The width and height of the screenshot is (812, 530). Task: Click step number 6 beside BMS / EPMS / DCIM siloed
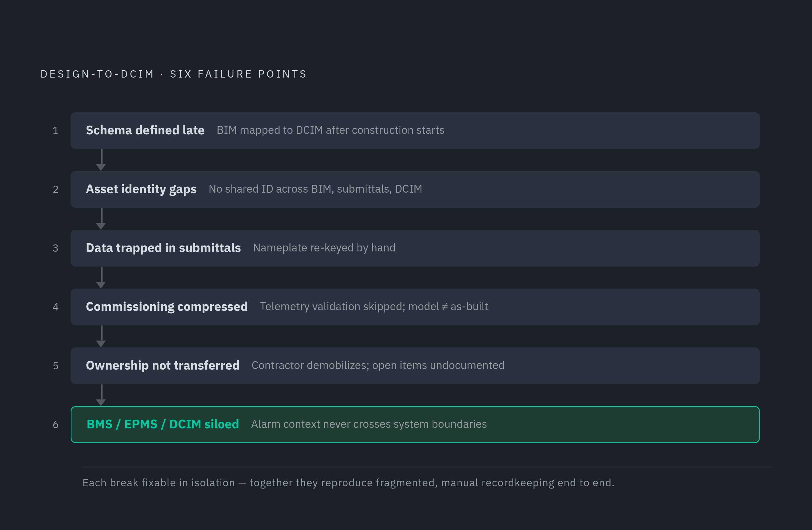click(x=55, y=425)
